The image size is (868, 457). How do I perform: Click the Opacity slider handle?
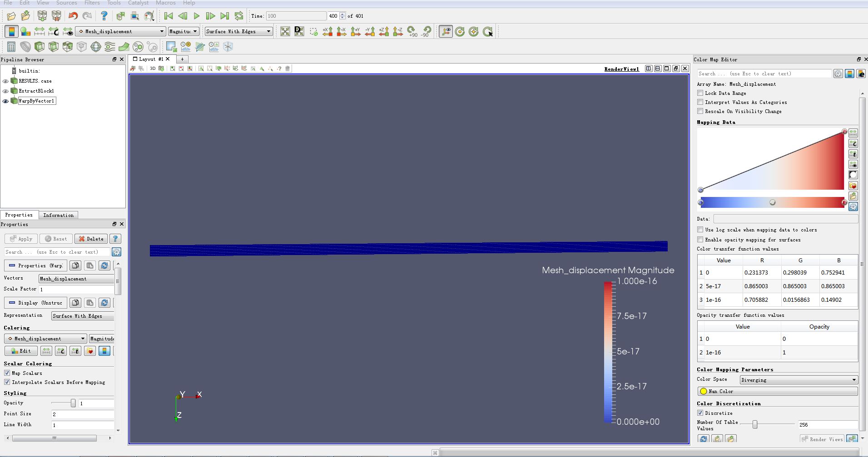pyautogui.click(x=73, y=403)
